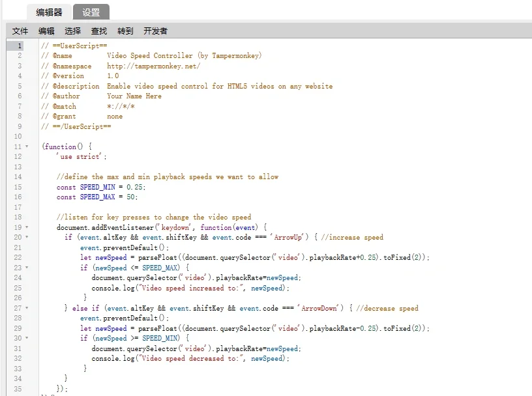The height and width of the screenshot is (396, 532).
Task: Open the 设置 tab
Action: 91,12
